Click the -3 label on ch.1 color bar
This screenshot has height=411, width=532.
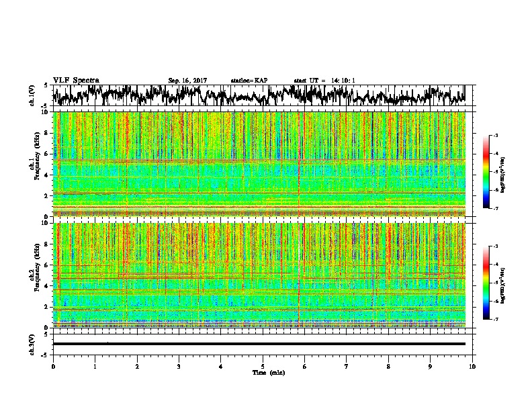pyautogui.click(x=495, y=135)
